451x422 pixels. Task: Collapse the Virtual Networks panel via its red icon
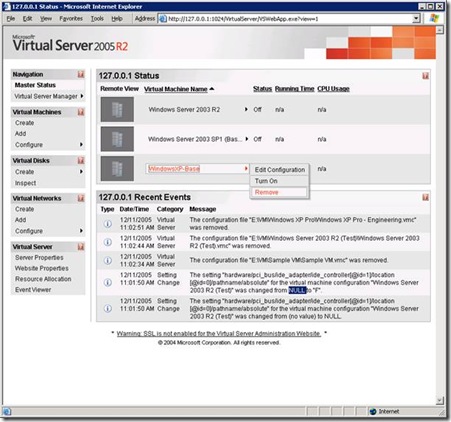click(x=81, y=198)
